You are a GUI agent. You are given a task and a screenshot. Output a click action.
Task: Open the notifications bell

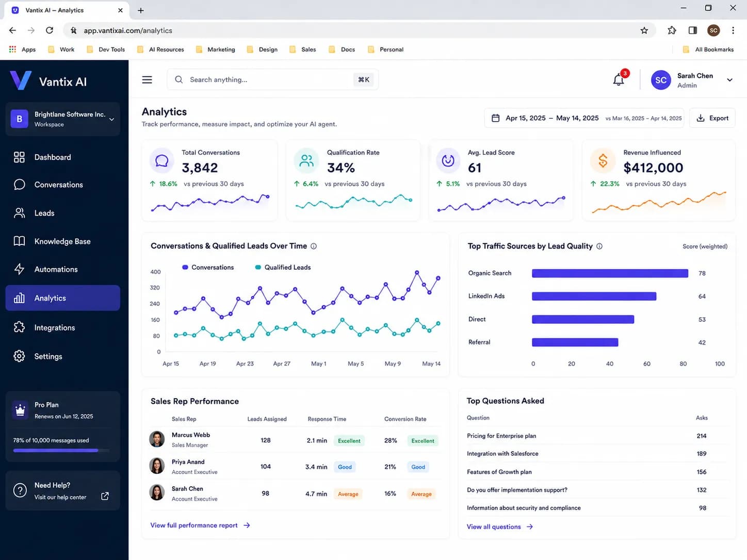[x=619, y=80]
